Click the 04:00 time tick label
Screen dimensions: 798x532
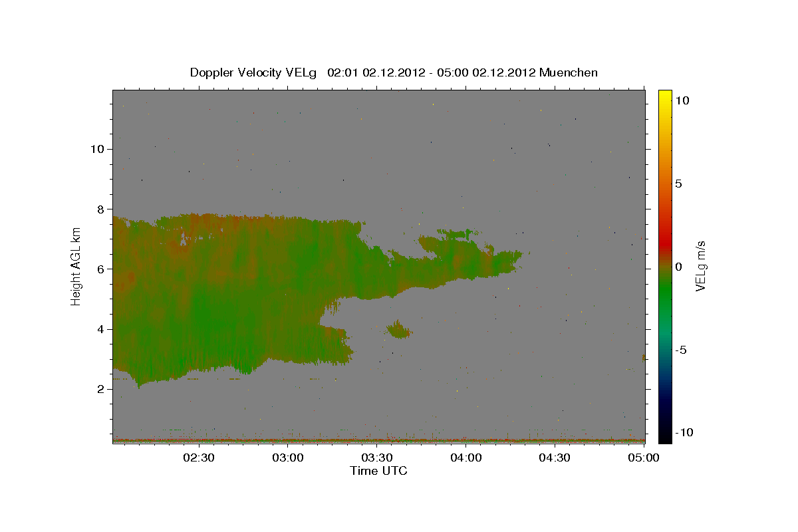tap(466, 458)
